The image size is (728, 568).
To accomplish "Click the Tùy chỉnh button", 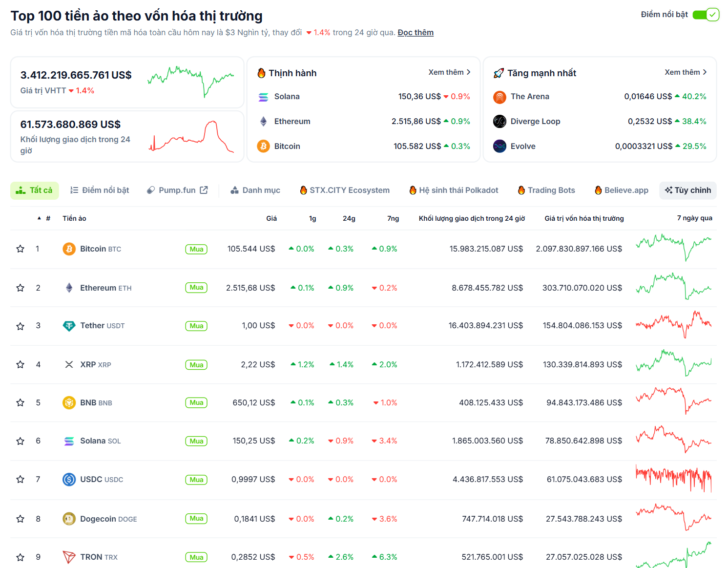I will click(x=688, y=190).
